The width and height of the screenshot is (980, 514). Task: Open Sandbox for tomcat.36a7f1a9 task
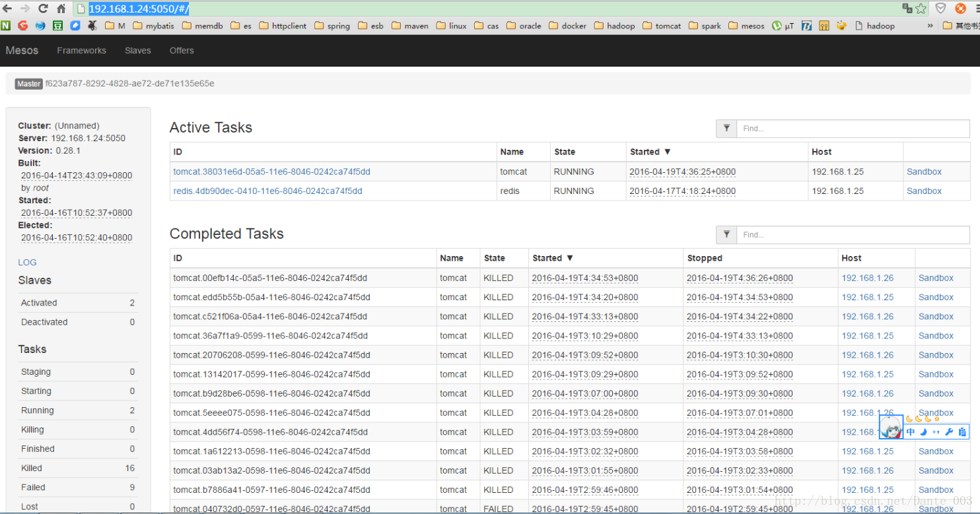936,335
